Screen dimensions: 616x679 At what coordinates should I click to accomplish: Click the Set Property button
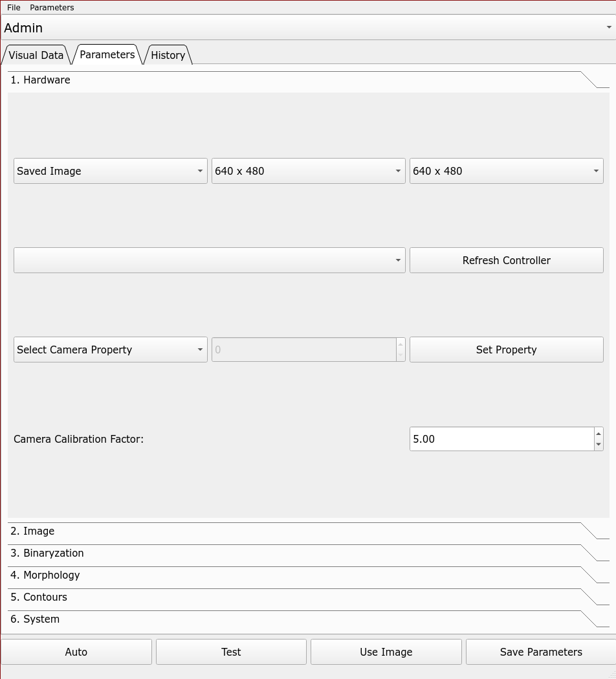tap(507, 350)
